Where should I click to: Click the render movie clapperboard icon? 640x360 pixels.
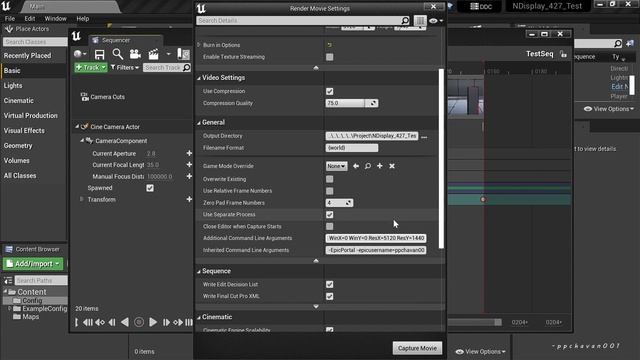pyautogui.click(x=153, y=54)
